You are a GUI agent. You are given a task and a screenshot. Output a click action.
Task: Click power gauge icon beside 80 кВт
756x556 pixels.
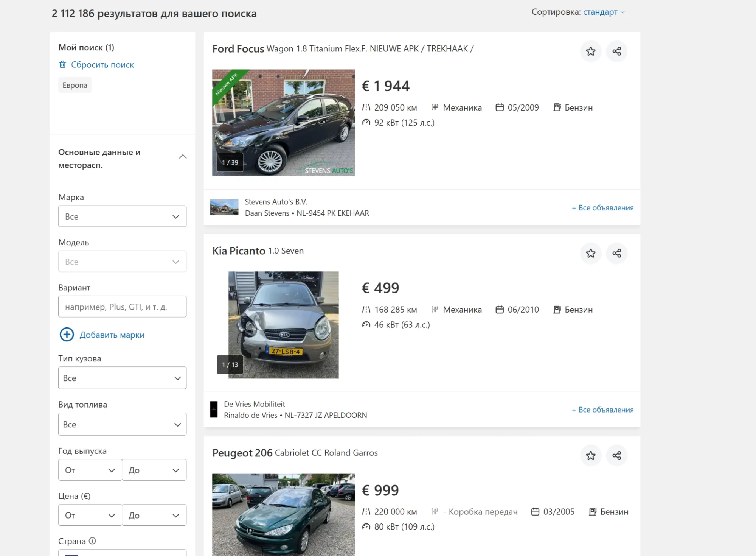(366, 526)
